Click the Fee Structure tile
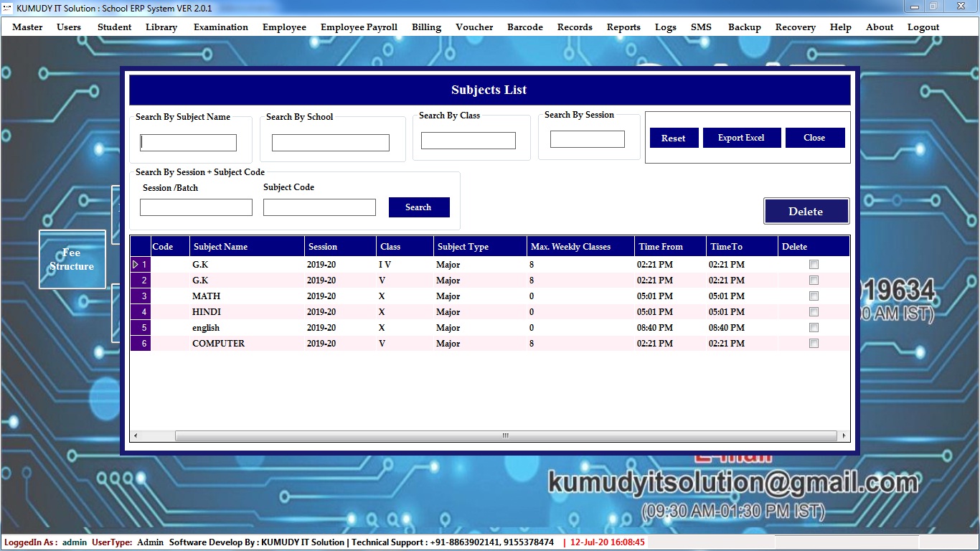This screenshot has height=551, width=980. pos(72,259)
